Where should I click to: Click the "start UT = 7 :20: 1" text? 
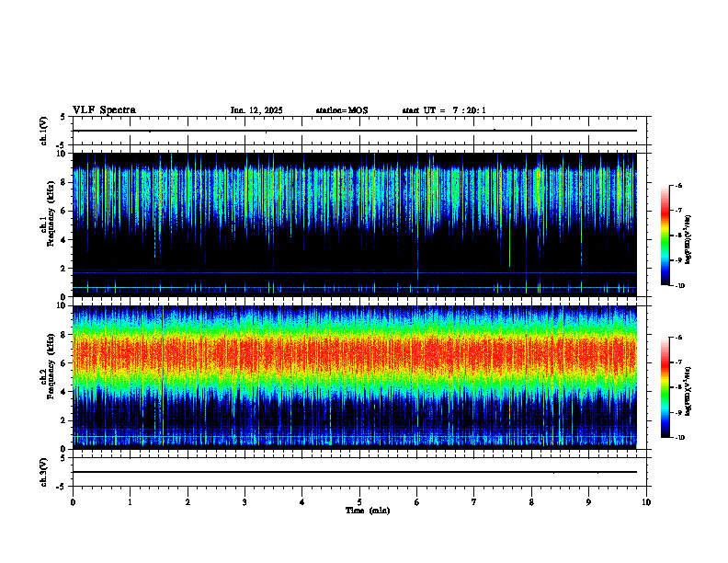[444, 110]
